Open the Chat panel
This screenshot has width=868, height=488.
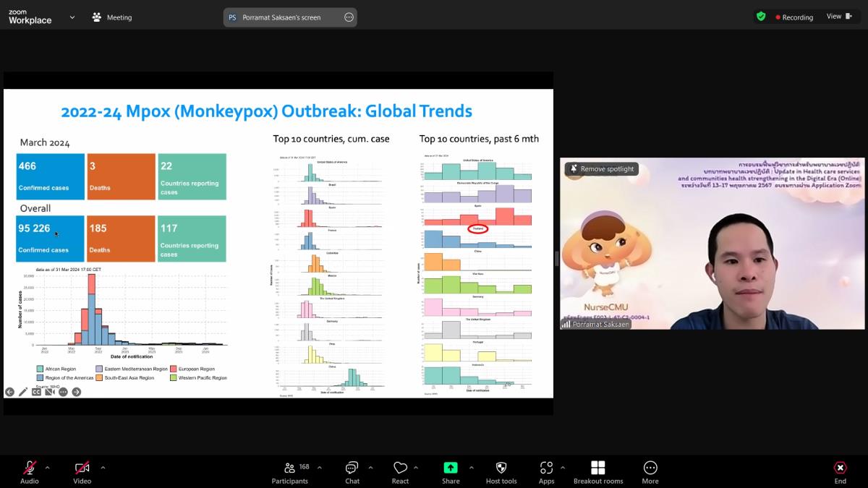352,468
